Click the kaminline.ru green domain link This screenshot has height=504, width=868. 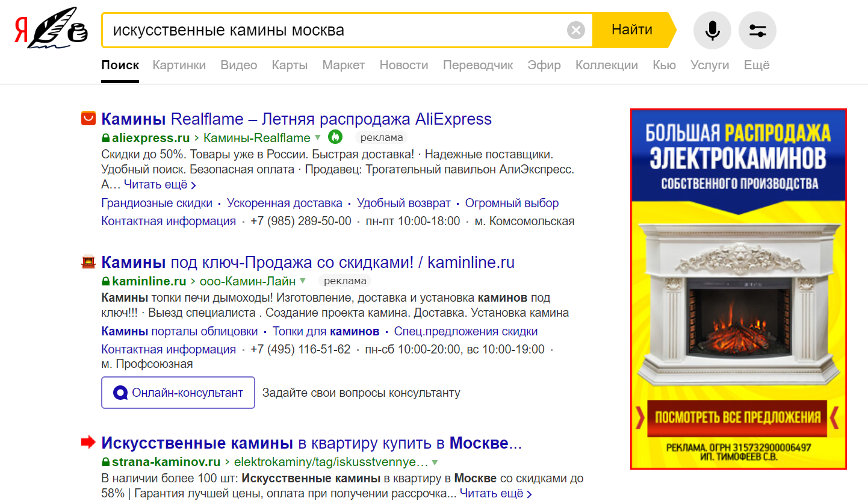tap(149, 281)
